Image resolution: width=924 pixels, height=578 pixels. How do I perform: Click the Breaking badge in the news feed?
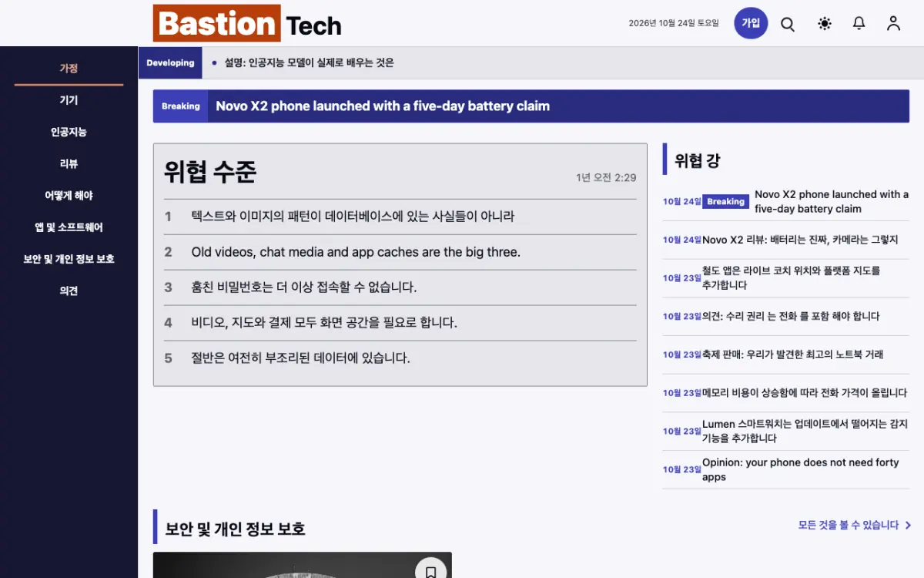tap(726, 201)
